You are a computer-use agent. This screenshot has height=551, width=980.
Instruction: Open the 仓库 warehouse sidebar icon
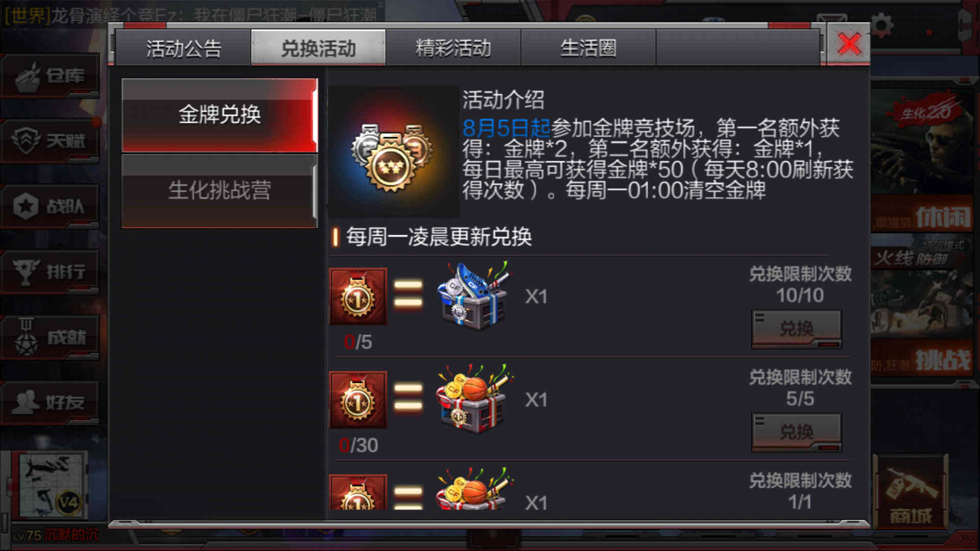(x=50, y=77)
